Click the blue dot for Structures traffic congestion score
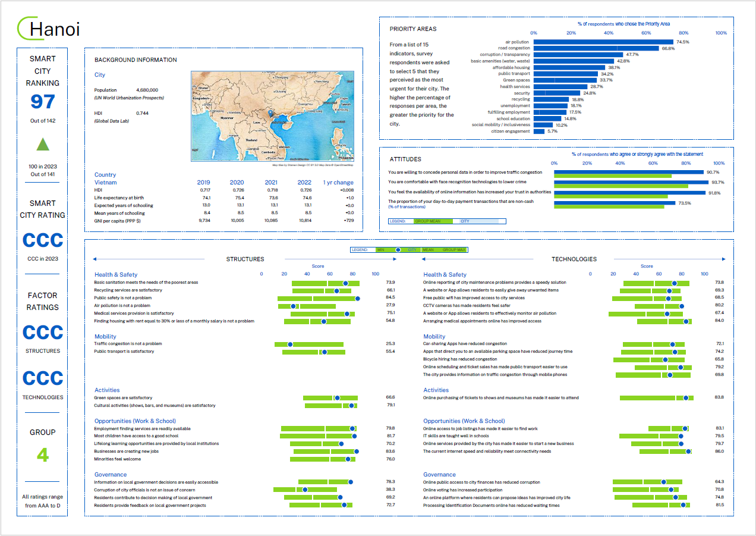This screenshot has width=756, height=536. coord(291,344)
